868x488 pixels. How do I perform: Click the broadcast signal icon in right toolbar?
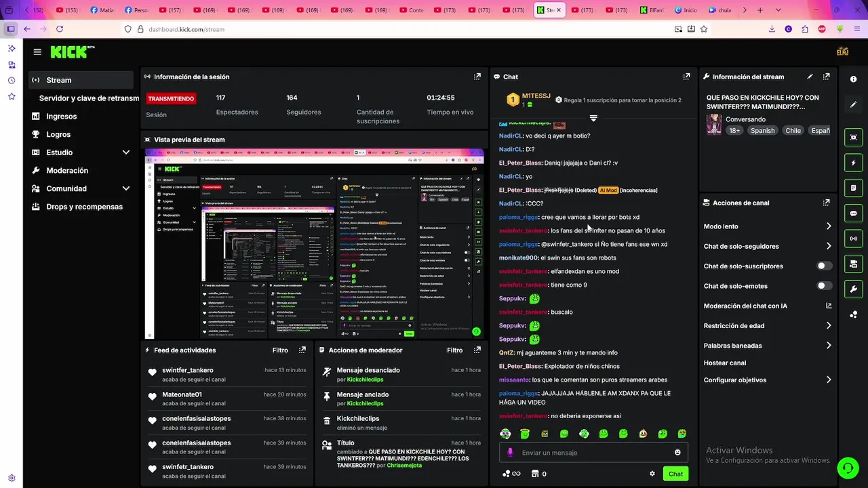pyautogui.click(x=853, y=239)
